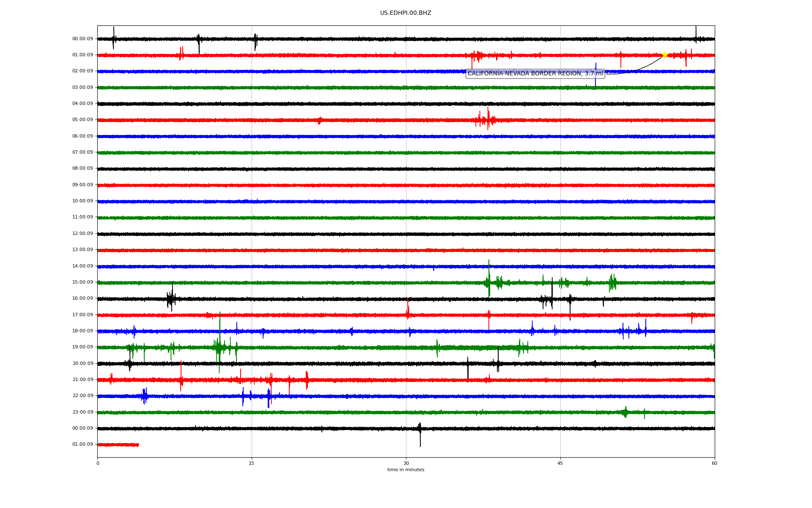Viewport: 812px width, 508px height.
Task: Select the 03:00:09 time label
Action: coord(82,88)
